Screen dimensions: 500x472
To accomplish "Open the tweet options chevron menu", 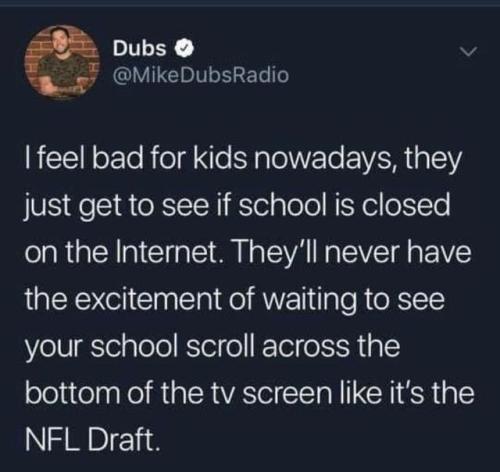I will click(x=469, y=52).
